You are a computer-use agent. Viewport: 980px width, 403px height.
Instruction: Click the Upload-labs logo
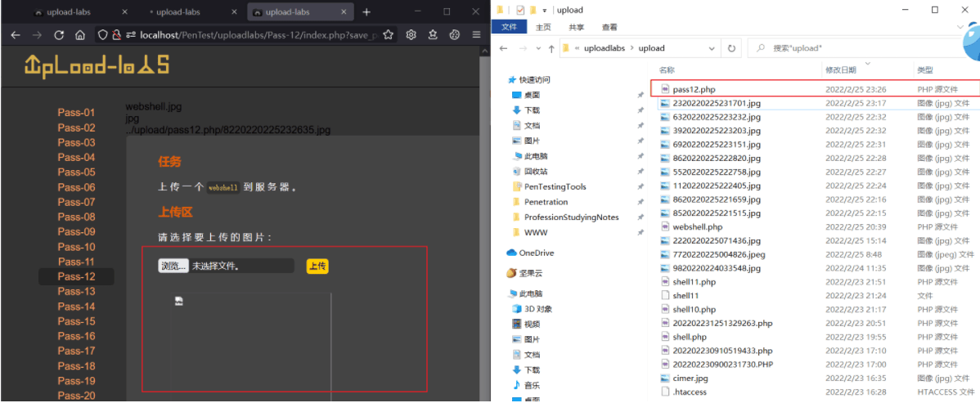(x=97, y=65)
